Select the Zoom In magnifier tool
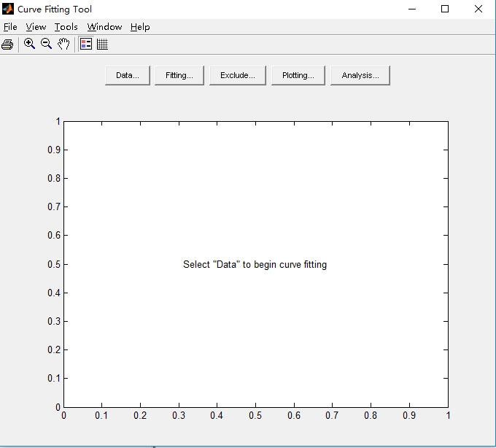 point(29,44)
